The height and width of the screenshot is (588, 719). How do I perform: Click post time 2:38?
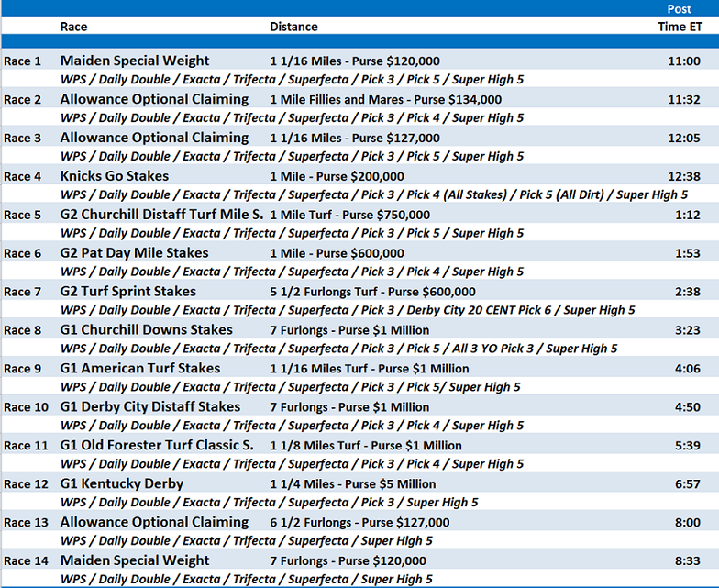point(688,292)
